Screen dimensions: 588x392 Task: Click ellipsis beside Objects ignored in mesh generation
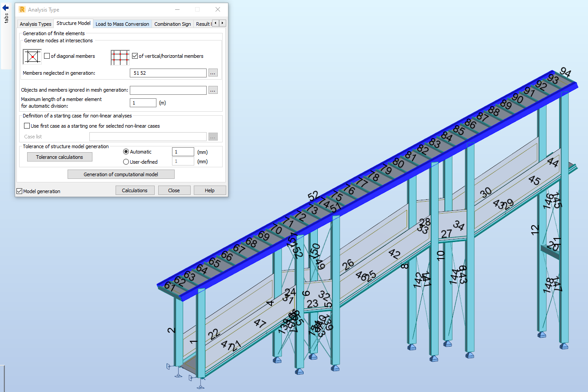click(x=213, y=90)
